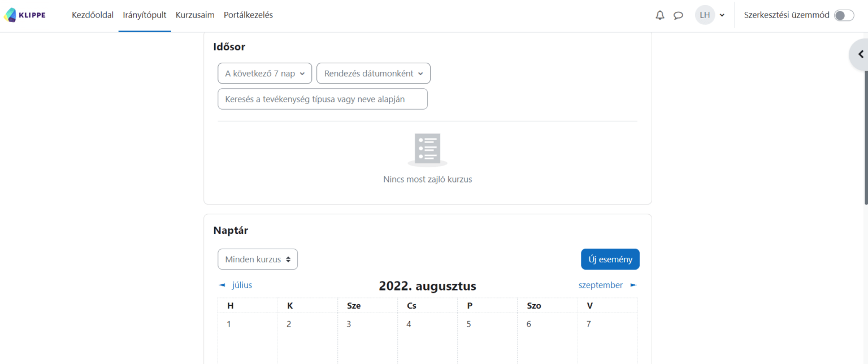Click the 'Új esemény' button

610,259
